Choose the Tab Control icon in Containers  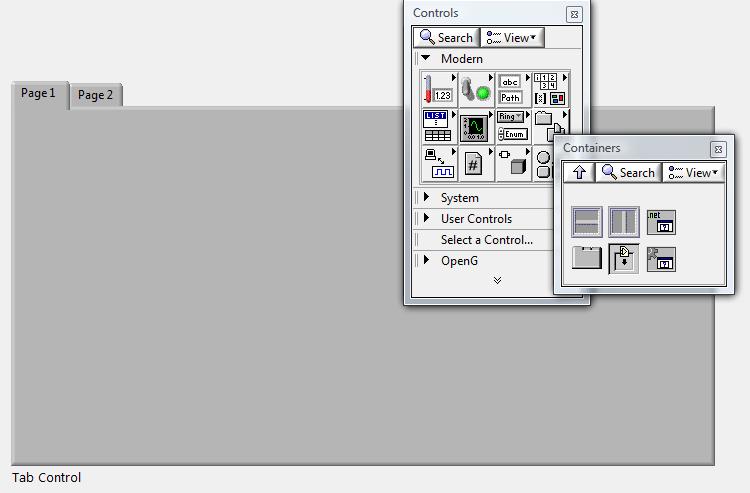[x=587, y=258]
